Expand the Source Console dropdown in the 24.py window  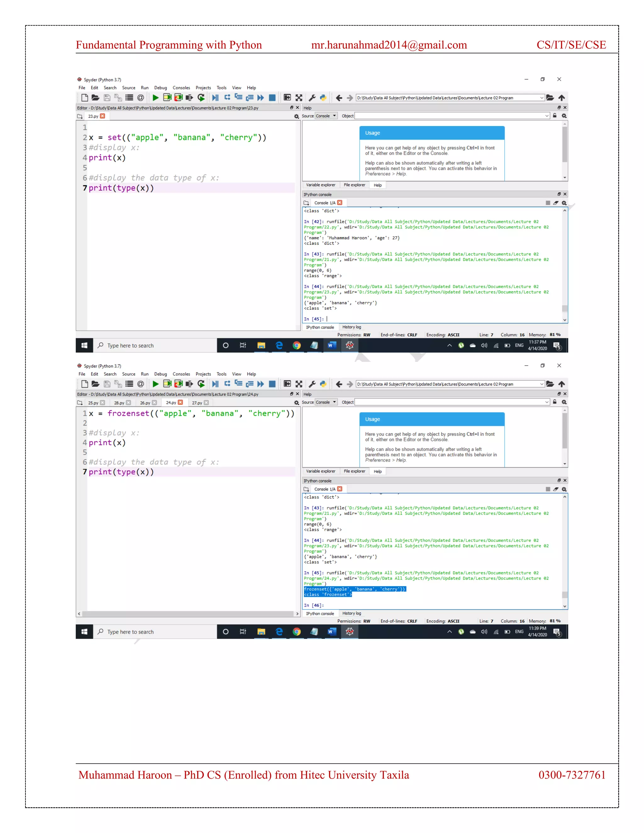coord(326,402)
